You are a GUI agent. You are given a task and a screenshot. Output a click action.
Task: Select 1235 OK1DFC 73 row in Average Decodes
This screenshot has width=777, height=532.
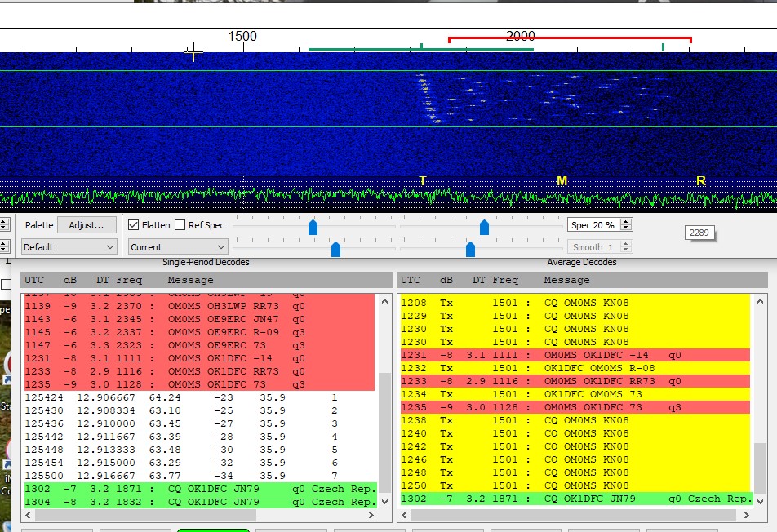point(575,407)
